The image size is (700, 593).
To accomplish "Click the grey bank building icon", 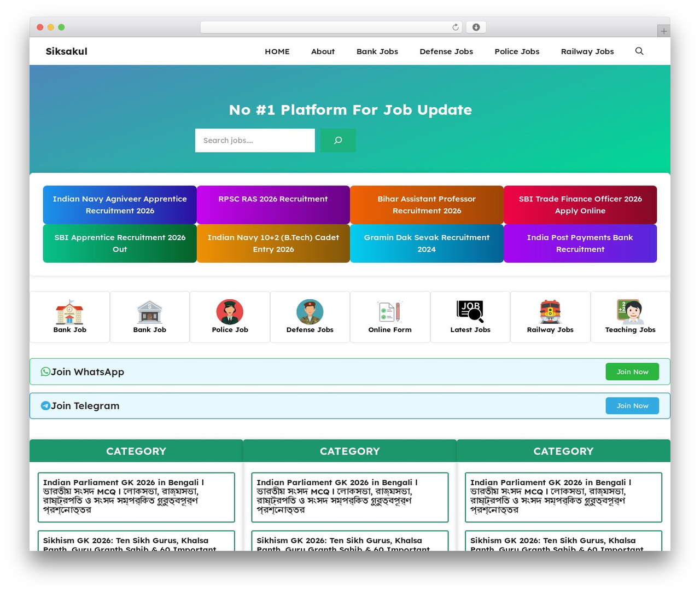I will [x=149, y=312].
